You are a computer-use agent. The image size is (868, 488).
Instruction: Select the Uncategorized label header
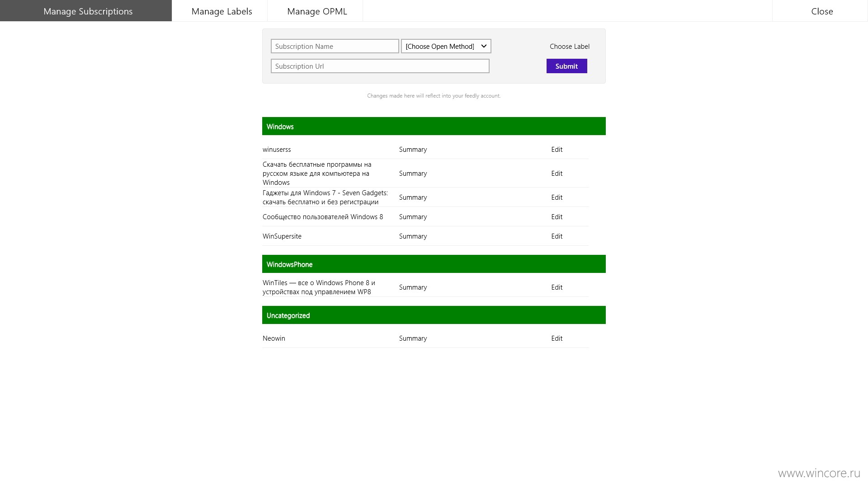coord(434,315)
